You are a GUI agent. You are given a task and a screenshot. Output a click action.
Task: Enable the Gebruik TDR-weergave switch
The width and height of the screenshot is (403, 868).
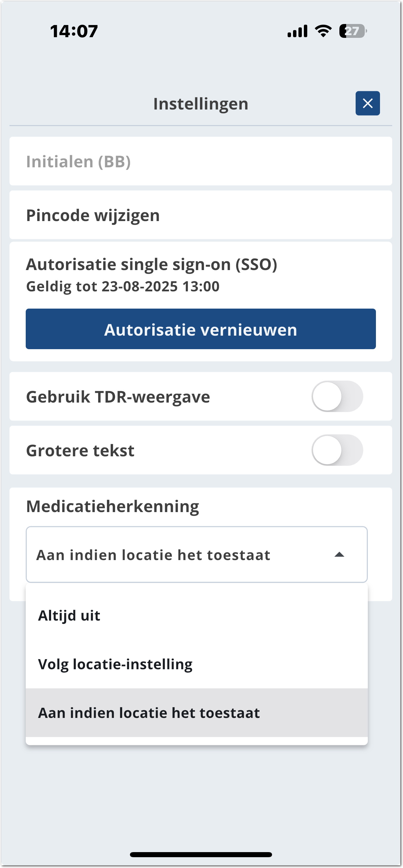[x=337, y=396]
